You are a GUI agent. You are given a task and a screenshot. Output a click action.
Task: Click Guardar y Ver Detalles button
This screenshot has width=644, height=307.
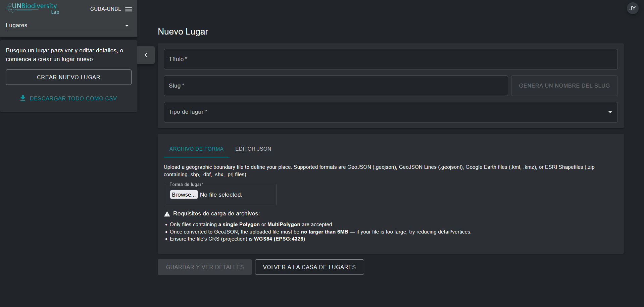[x=205, y=267]
